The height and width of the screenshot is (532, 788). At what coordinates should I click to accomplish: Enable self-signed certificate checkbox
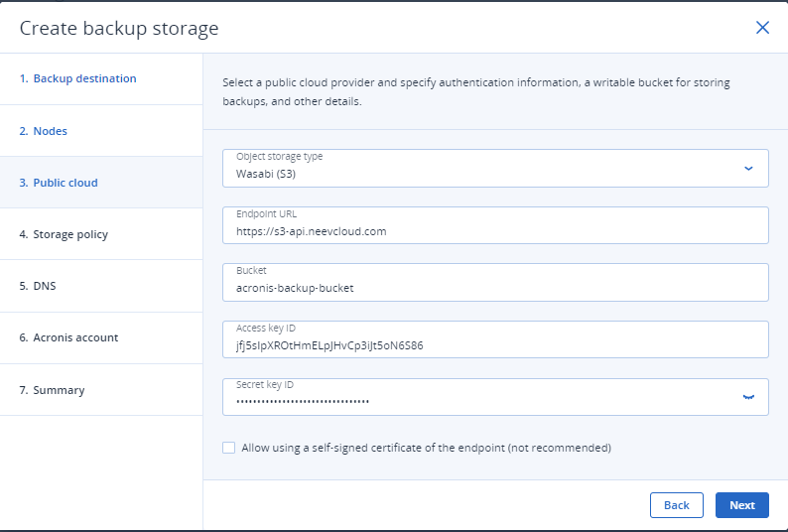[x=228, y=448]
